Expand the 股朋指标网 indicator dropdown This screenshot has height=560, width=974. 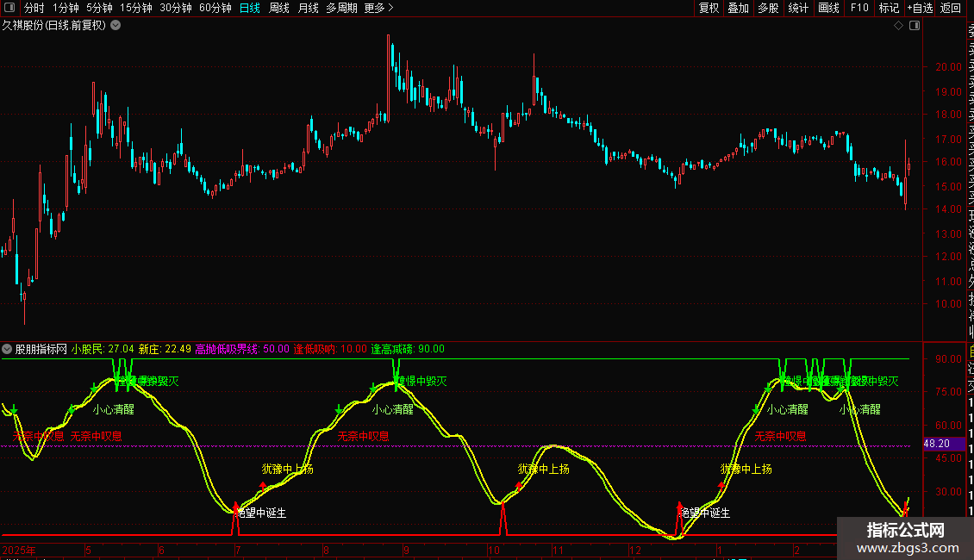[x=7, y=349]
